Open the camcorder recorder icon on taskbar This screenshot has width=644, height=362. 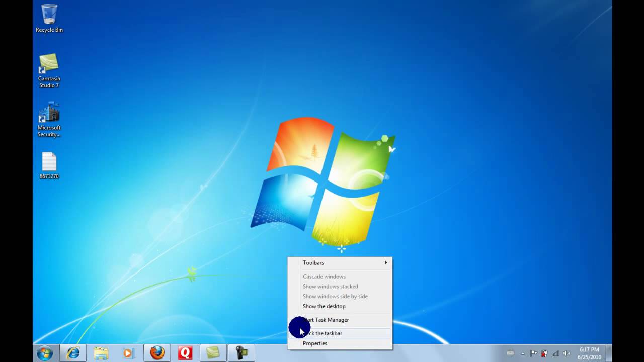[x=242, y=353]
